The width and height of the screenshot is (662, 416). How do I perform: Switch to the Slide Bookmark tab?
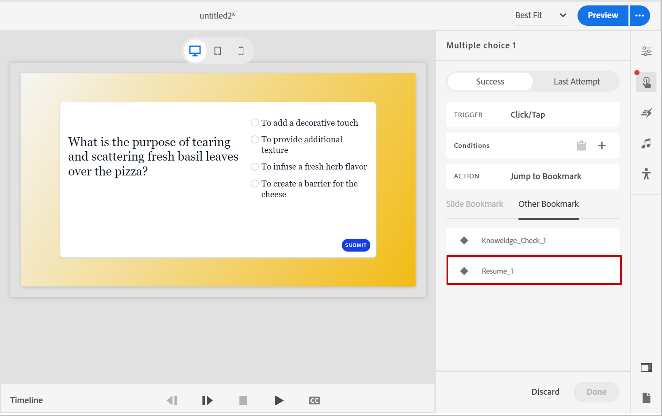tap(475, 204)
